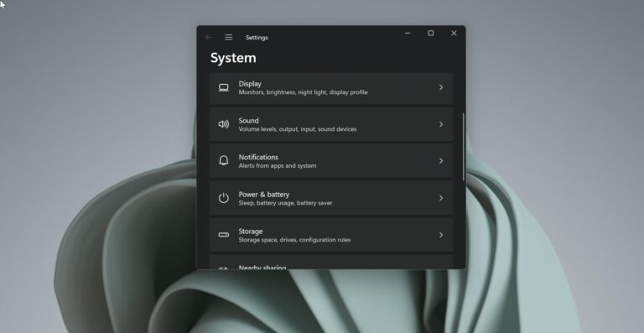The height and width of the screenshot is (333, 644).
Task: Click 'Storage space, drives, configuration rules' text
Action: pyautogui.click(x=295, y=240)
